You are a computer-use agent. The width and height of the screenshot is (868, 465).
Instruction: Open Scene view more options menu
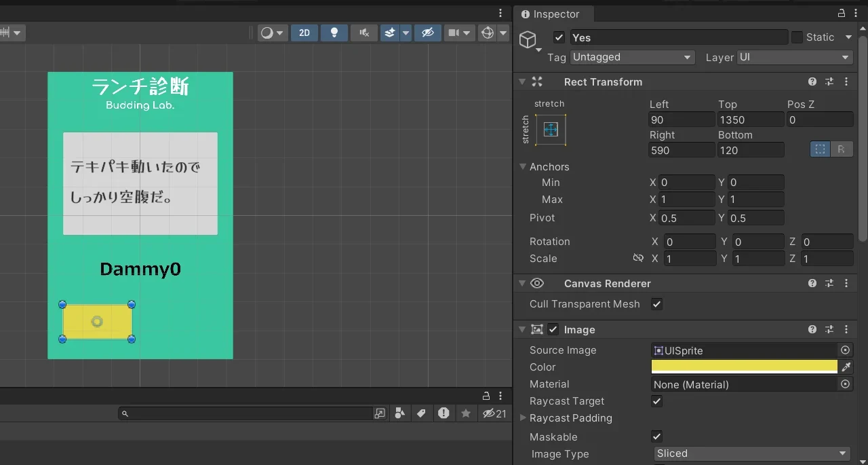click(x=500, y=13)
